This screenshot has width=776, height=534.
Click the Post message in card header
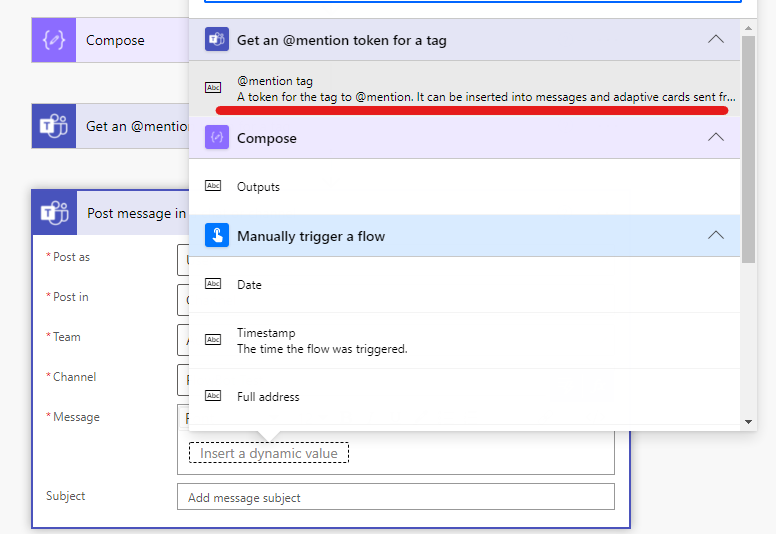111,213
